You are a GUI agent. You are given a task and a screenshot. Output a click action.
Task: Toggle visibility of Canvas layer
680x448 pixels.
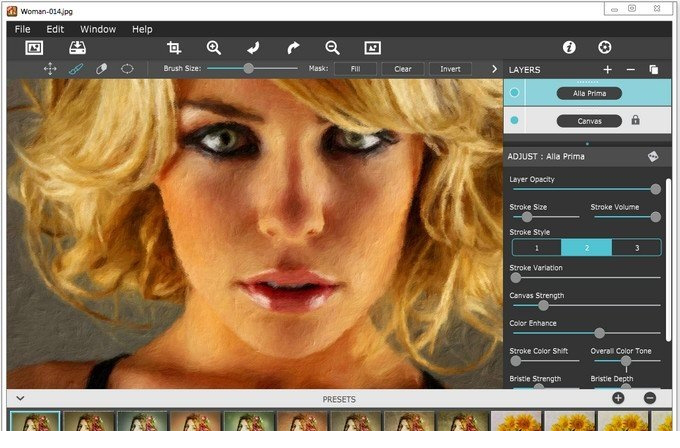[x=515, y=120]
